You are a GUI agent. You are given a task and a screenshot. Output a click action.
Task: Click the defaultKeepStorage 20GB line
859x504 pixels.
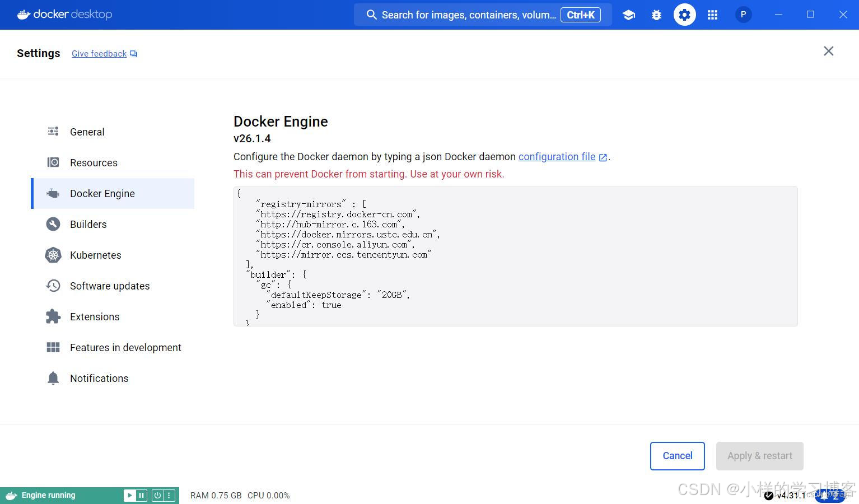click(x=338, y=295)
